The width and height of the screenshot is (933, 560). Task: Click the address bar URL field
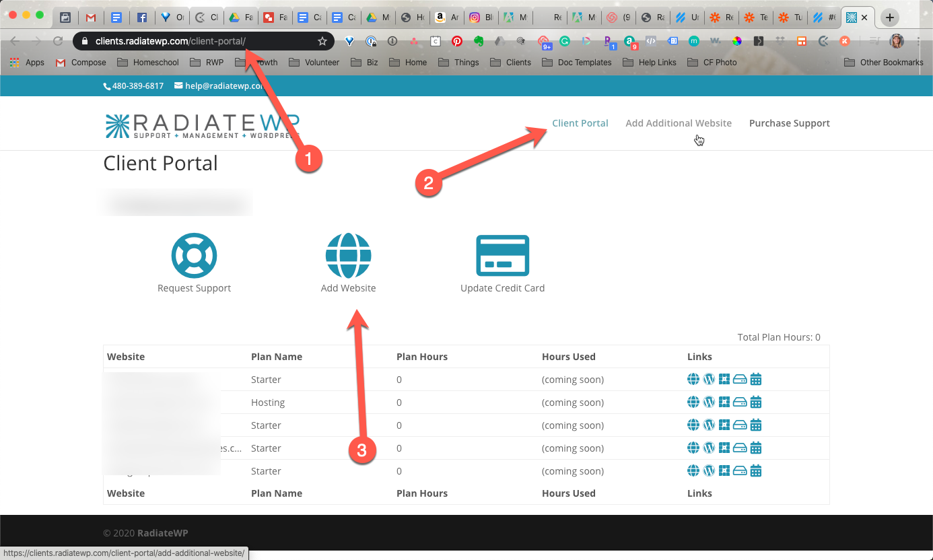tap(202, 41)
